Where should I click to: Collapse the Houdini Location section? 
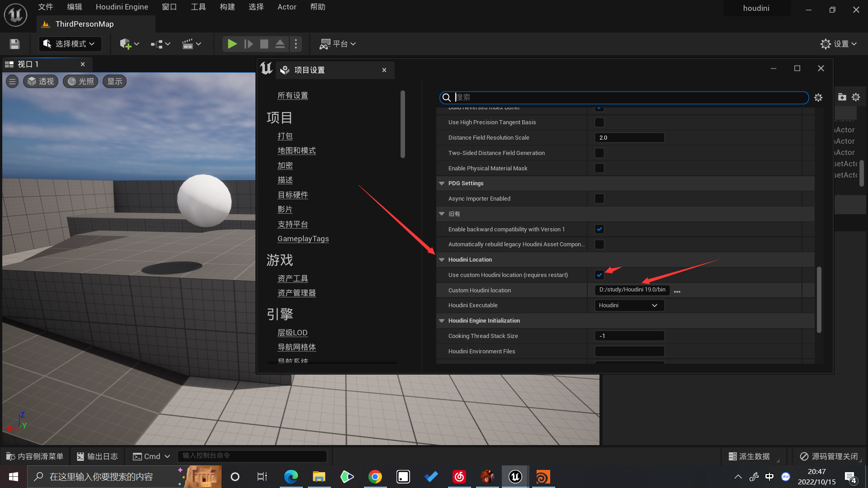tap(442, 260)
